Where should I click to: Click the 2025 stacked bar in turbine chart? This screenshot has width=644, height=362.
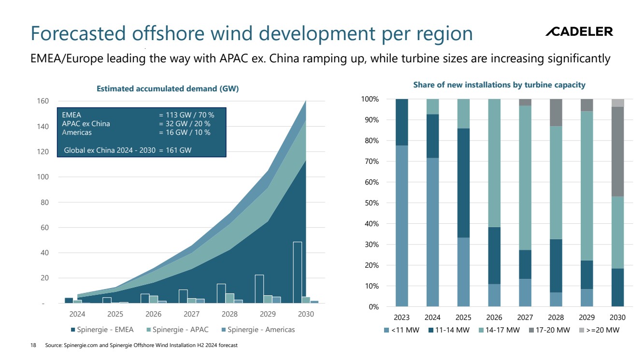coord(464,203)
